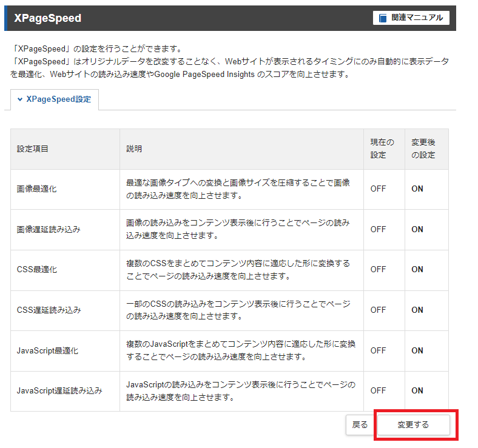Click OFF in the CSS遅延読み込み row
The height and width of the screenshot is (448, 478).
coord(378,310)
